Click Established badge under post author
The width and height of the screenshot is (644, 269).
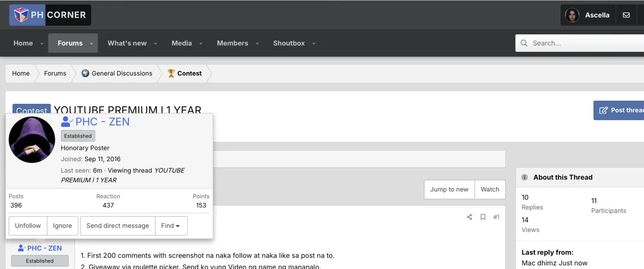coord(40,261)
